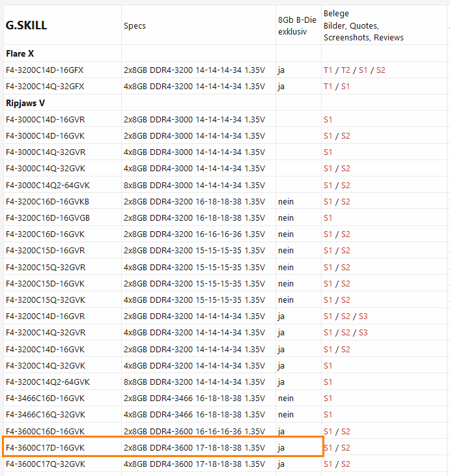450x476 pixels.
Task: Open the S1 link for F4-3200C14Q-32GVR
Action: (328, 332)
